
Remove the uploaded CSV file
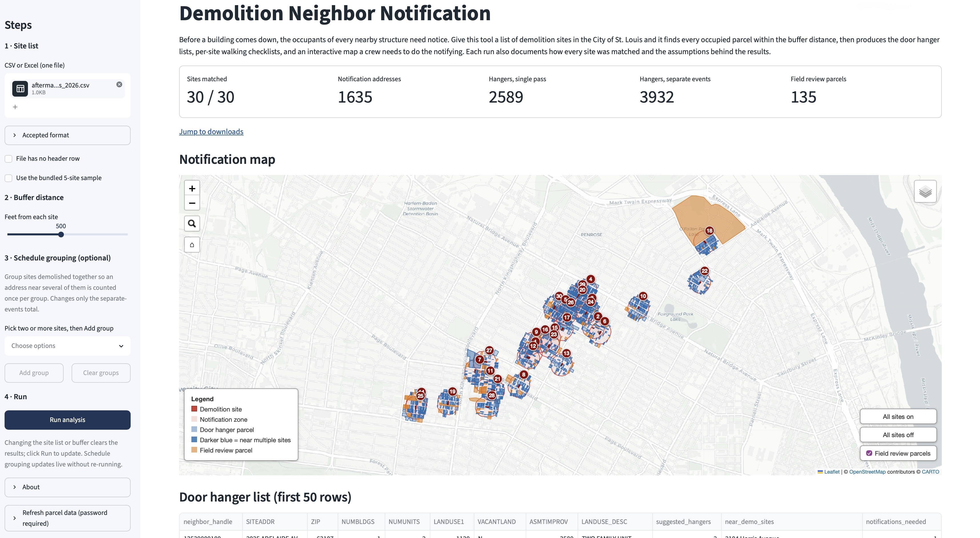(x=119, y=84)
